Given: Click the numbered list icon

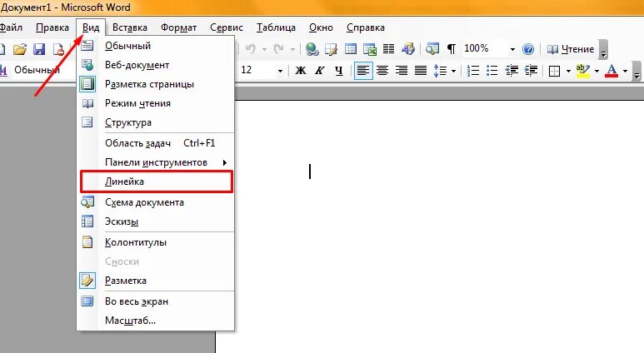Looking at the screenshot, I should click(x=473, y=71).
